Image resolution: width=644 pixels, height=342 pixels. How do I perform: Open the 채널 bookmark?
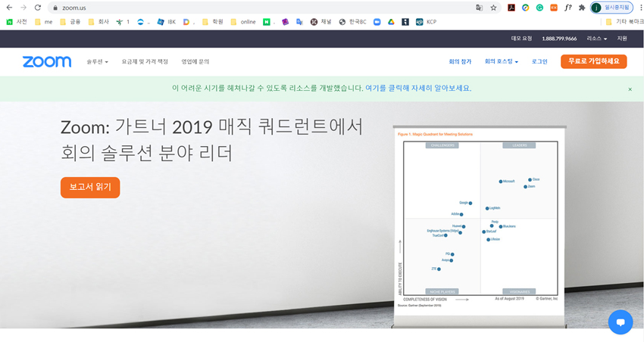pos(320,22)
